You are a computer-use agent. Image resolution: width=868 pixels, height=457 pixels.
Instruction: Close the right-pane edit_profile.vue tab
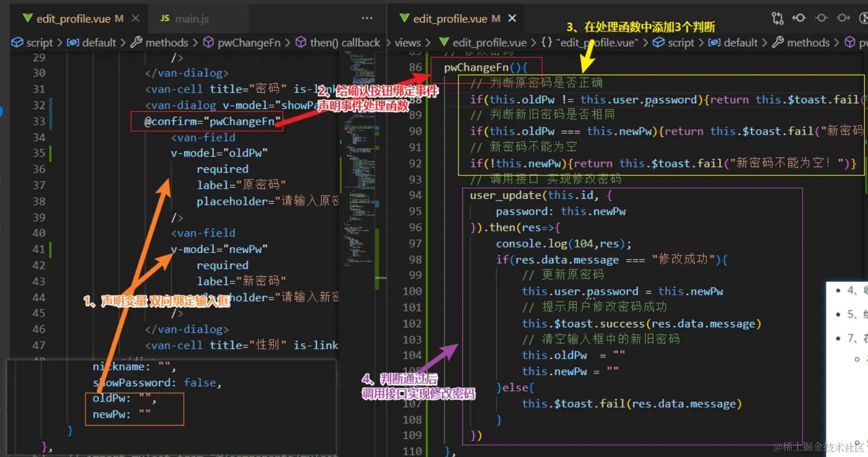coord(512,19)
